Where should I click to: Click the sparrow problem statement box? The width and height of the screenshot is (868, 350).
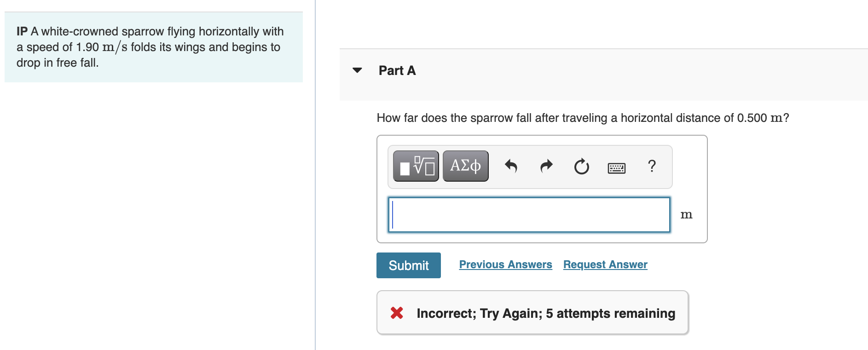click(x=153, y=47)
